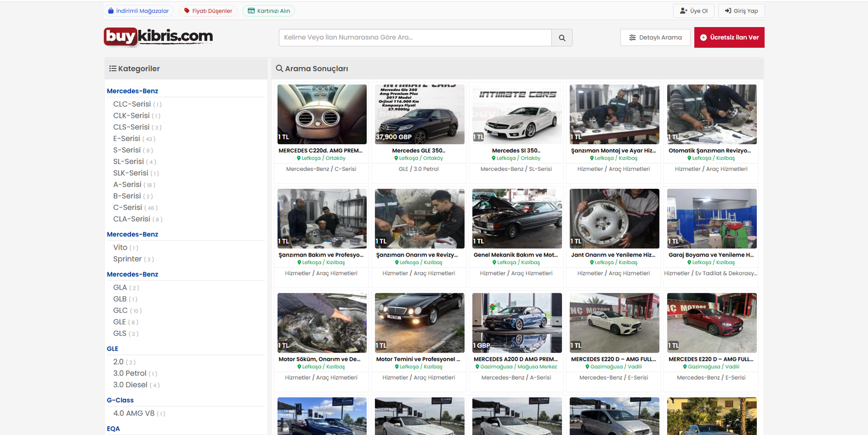Click the buykibris.com logo
This screenshot has height=435, width=868.
point(158,36)
